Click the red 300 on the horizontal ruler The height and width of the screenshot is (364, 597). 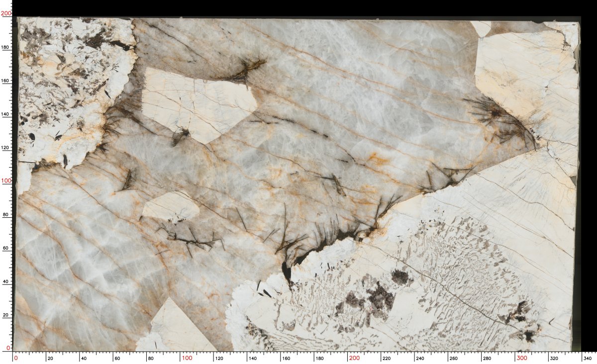pyautogui.click(x=522, y=358)
